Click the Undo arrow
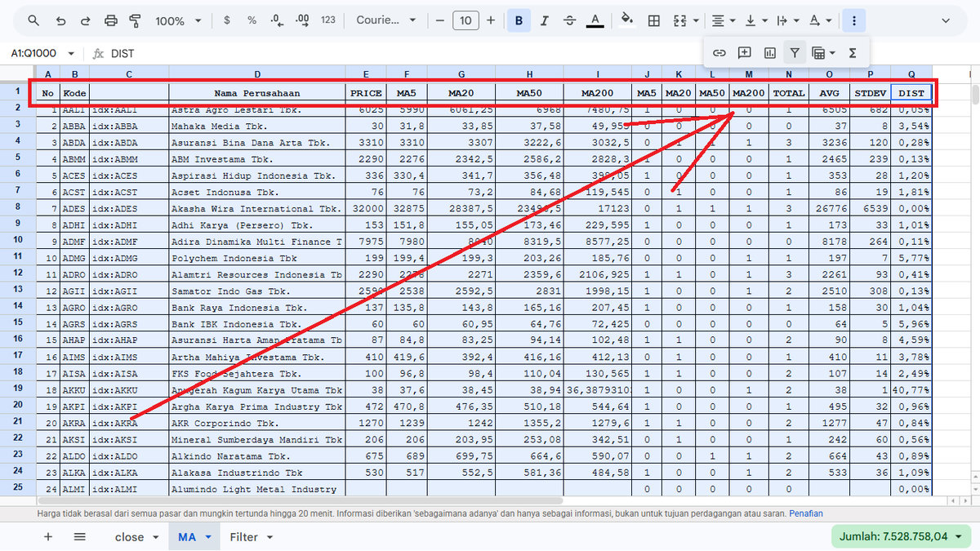Image resolution: width=980 pixels, height=551 pixels. tap(60, 20)
